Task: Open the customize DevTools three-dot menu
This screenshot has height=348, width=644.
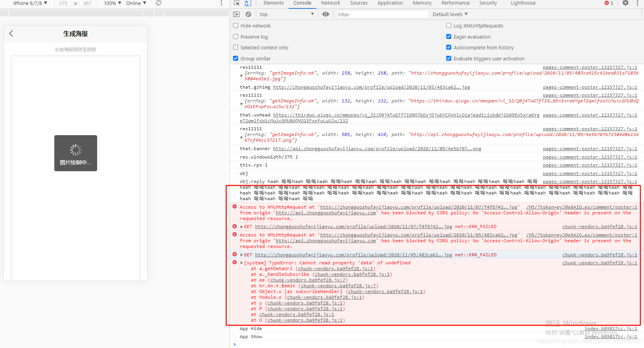Action: [x=637, y=3]
